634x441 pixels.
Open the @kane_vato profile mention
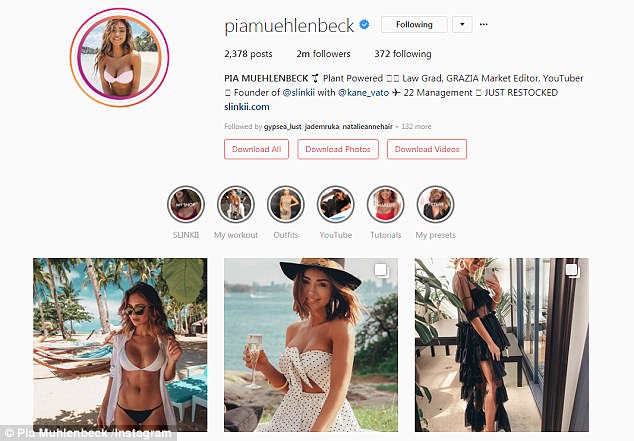pos(363,93)
